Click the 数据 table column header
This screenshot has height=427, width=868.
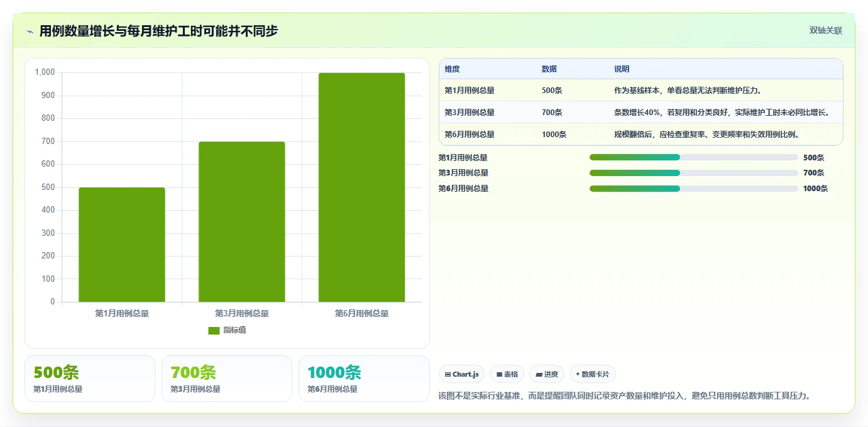point(549,69)
